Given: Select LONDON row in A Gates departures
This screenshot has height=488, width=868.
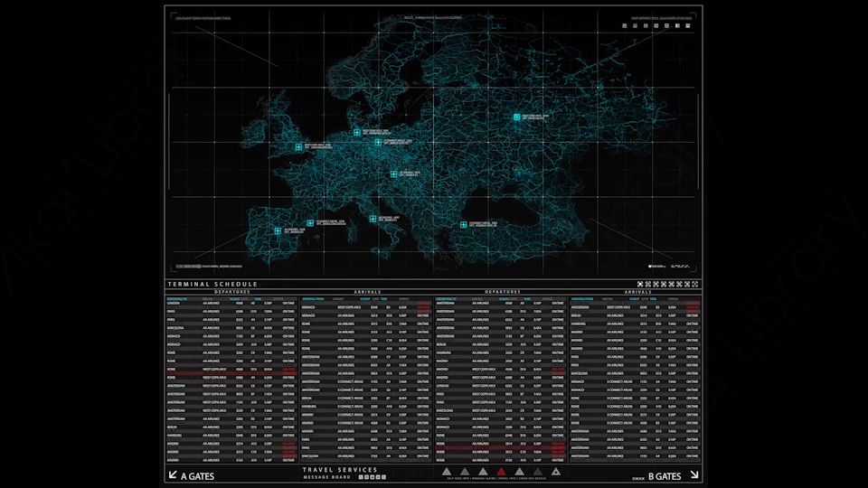Looking at the screenshot, I should (231, 304).
